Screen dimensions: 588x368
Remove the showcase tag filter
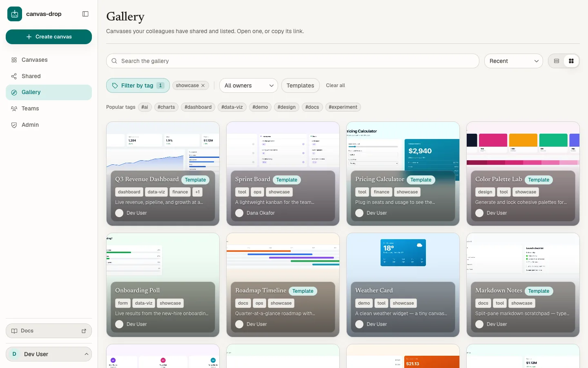pyautogui.click(x=203, y=85)
